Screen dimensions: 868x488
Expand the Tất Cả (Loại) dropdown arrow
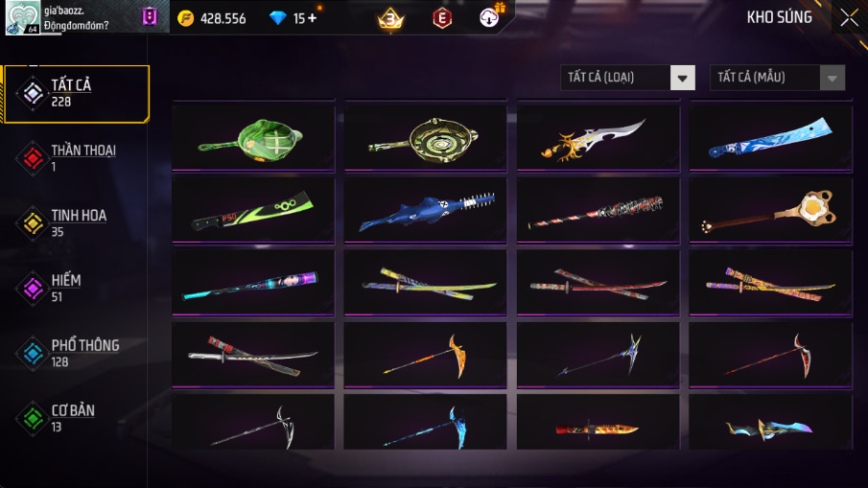pyautogui.click(x=683, y=78)
